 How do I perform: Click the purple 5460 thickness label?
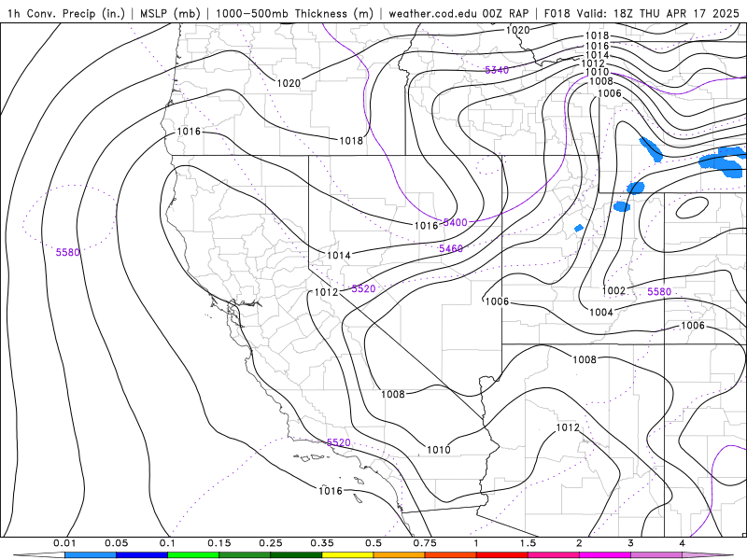coord(451,248)
